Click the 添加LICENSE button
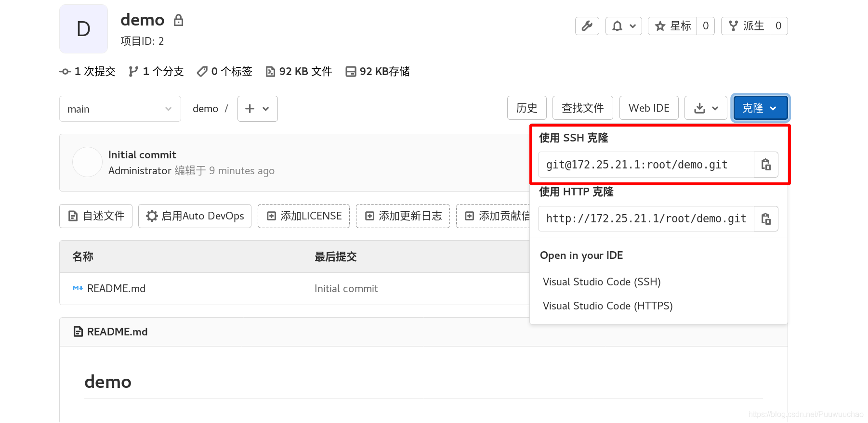This screenshot has height=423, width=868. click(303, 216)
